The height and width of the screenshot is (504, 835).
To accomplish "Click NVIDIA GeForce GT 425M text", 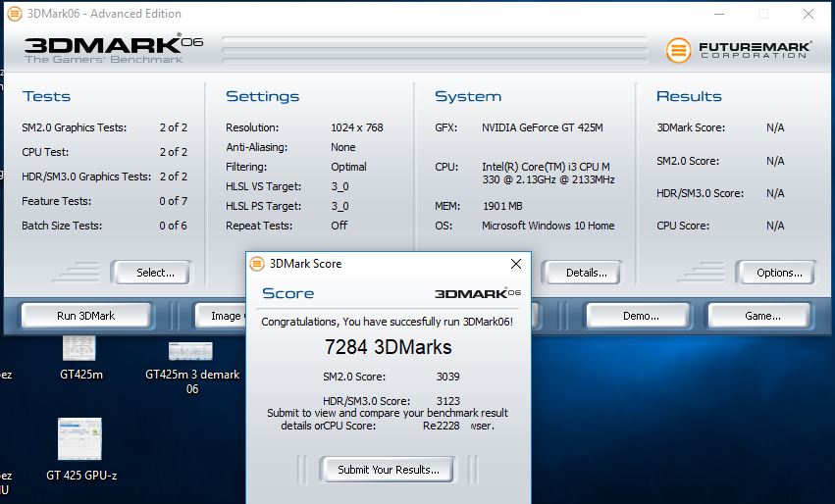I will (542, 127).
